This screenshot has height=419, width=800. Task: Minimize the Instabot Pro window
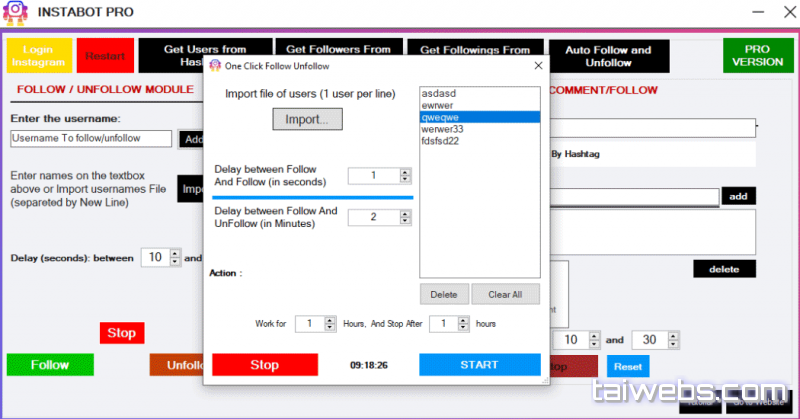click(758, 12)
